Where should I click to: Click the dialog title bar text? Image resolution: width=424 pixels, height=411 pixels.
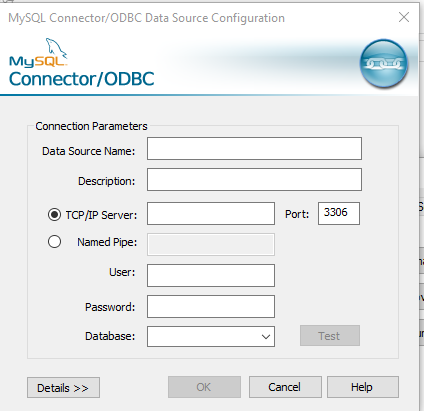pyautogui.click(x=146, y=18)
